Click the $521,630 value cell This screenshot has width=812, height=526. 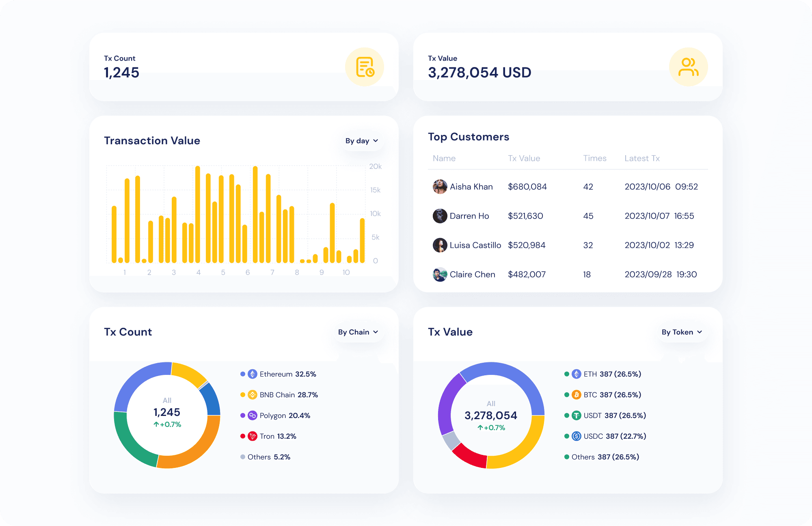525,216
